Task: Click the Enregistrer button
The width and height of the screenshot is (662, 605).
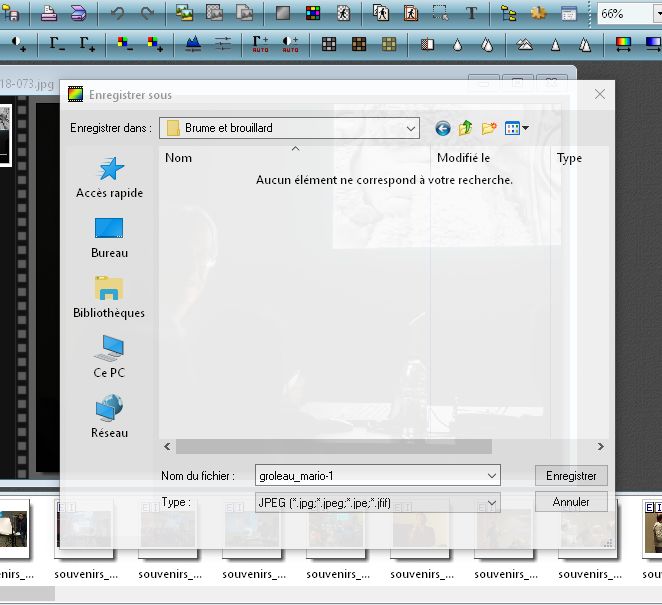Action: click(571, 476)
